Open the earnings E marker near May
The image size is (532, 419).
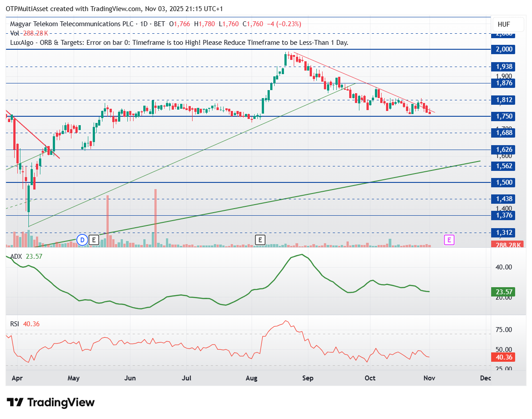click(x=93, y=240)
